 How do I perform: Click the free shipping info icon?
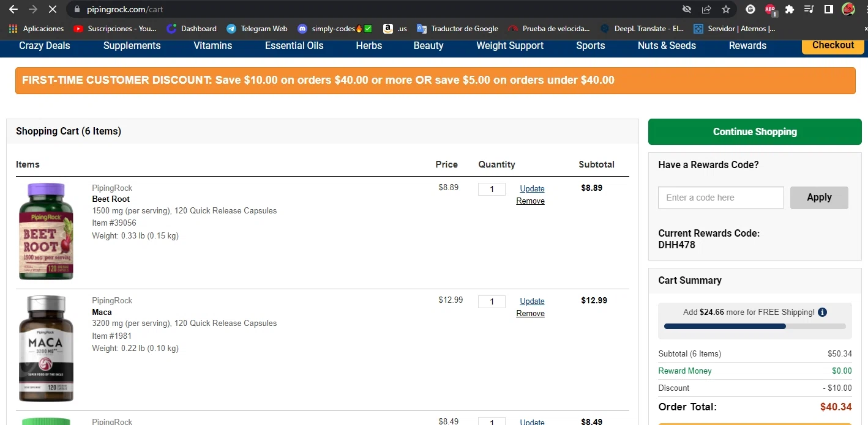tap(822, 312)
